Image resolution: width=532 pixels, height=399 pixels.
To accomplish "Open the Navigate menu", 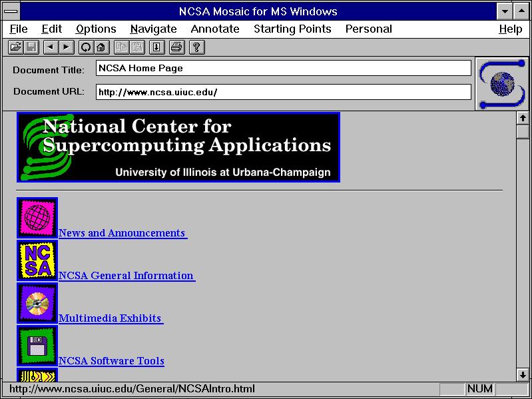I will tap(153, 29).
